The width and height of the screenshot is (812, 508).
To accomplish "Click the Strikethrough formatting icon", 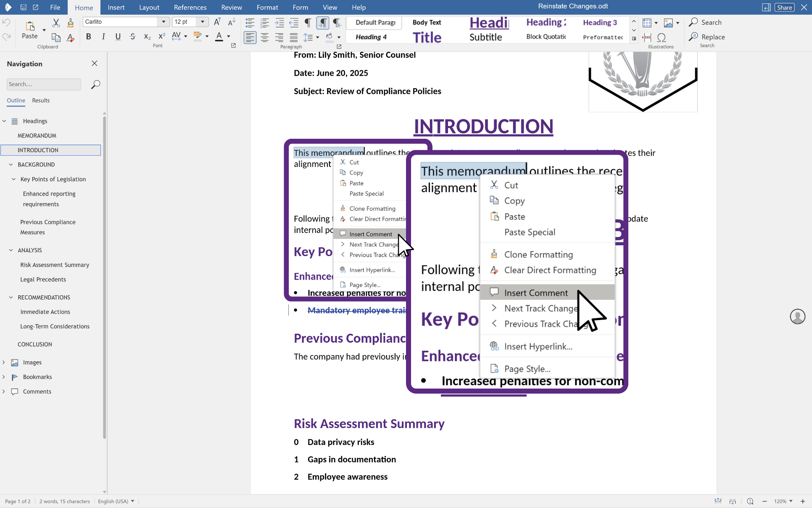I will coord(133,37).
